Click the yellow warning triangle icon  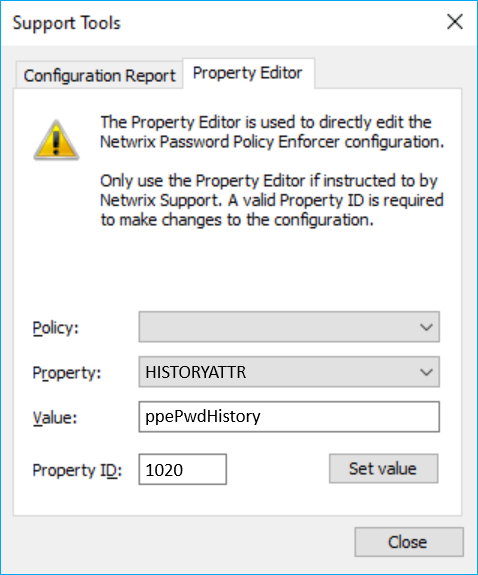[x=56, y=140]
